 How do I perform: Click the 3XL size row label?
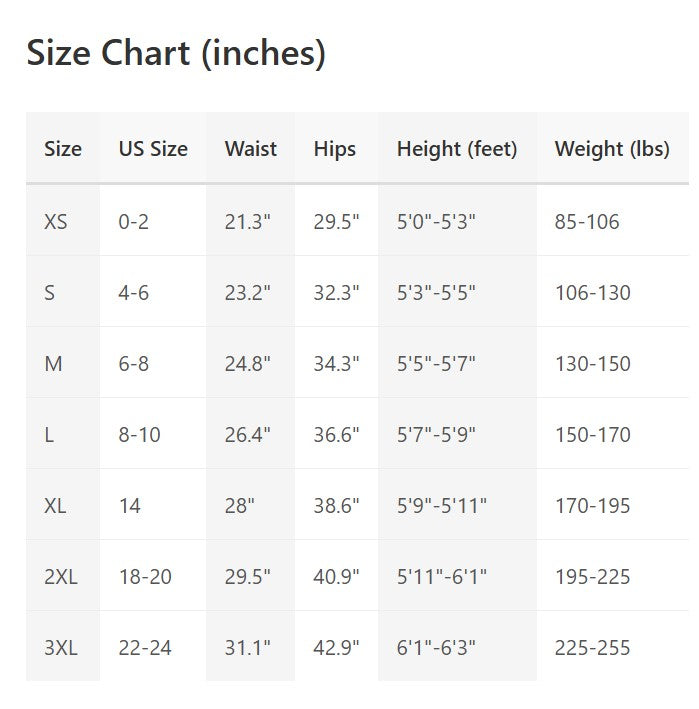pos(61,648)
